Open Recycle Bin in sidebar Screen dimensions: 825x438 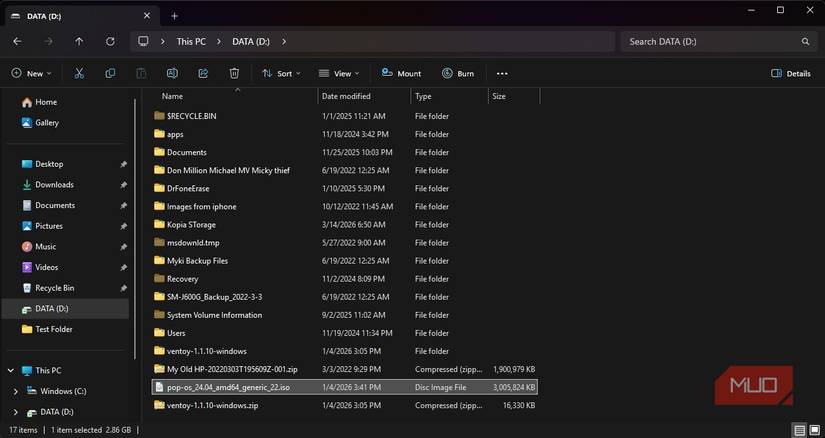(48, 288)
